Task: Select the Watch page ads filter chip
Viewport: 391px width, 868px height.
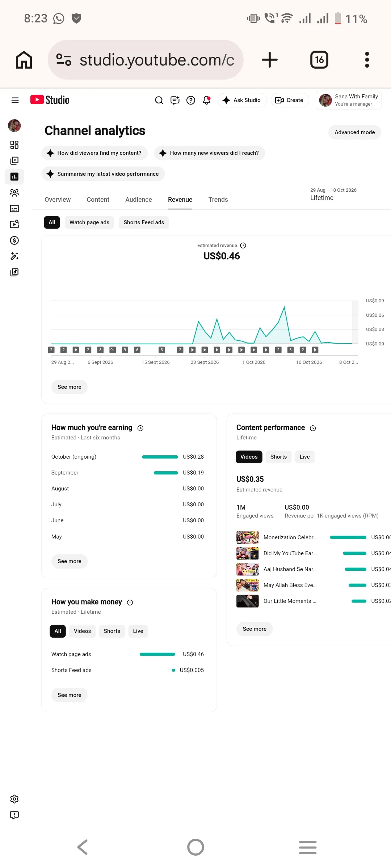Action: pos(89,222)
